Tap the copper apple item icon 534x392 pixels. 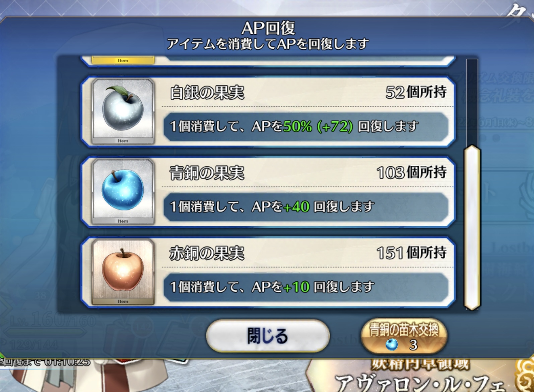123,272
